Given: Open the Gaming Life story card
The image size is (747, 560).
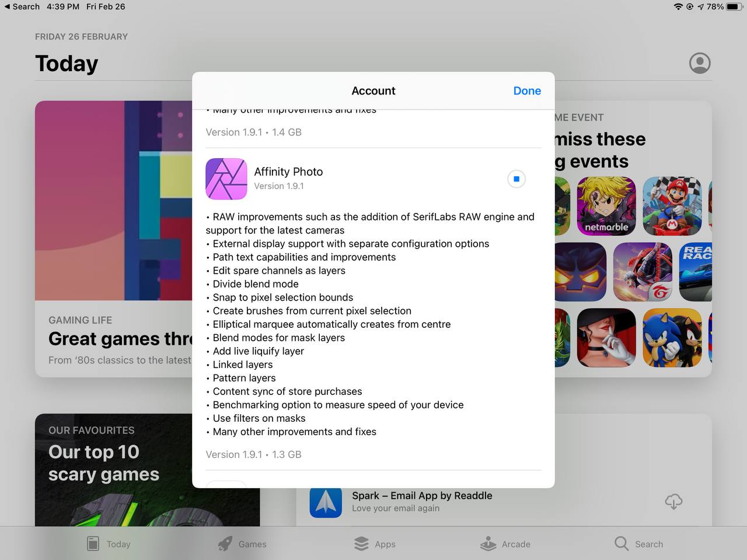Looking at the screenshot, I should point(114,239).
